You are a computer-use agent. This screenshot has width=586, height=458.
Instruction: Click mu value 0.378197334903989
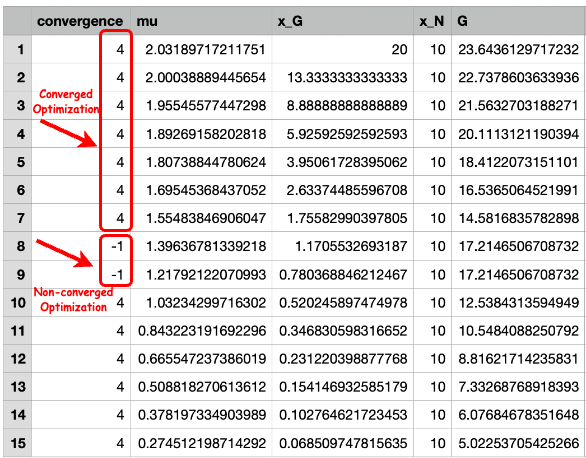202,415
